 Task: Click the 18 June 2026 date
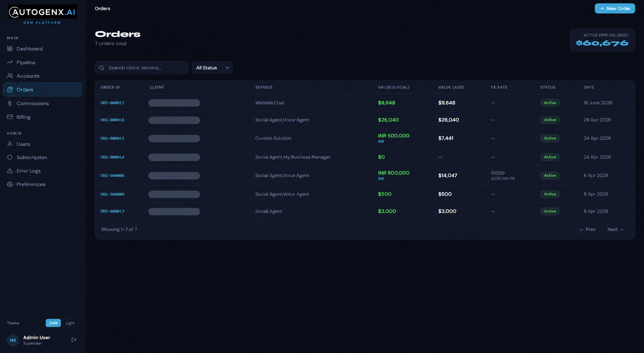(598, 103)
